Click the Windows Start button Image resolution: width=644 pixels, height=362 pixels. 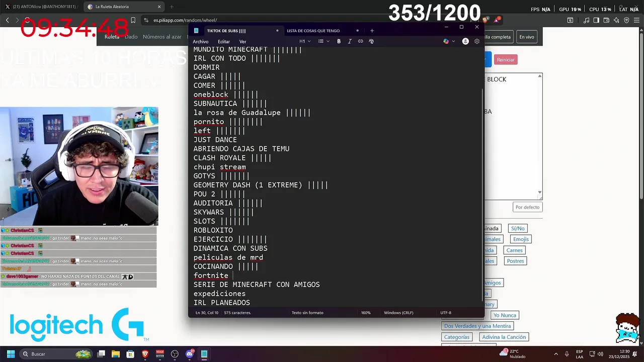(11, 354)
